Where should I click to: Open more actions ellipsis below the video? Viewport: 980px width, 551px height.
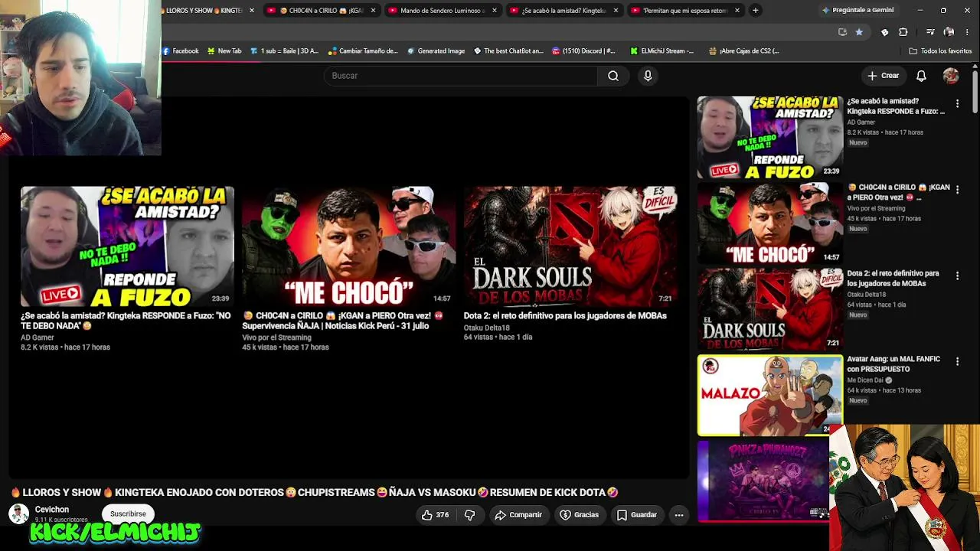click(x=679, y=515)
